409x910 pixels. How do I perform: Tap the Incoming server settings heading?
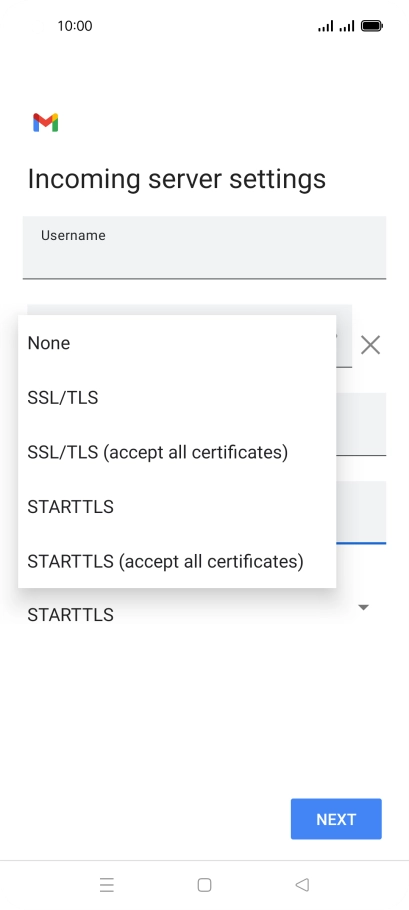176,179
